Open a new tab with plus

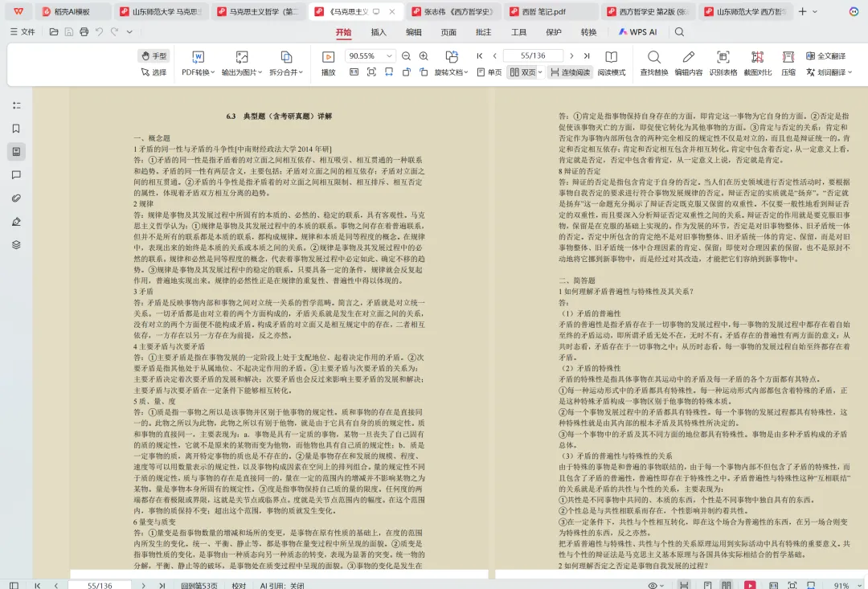[x=803, y=11]
